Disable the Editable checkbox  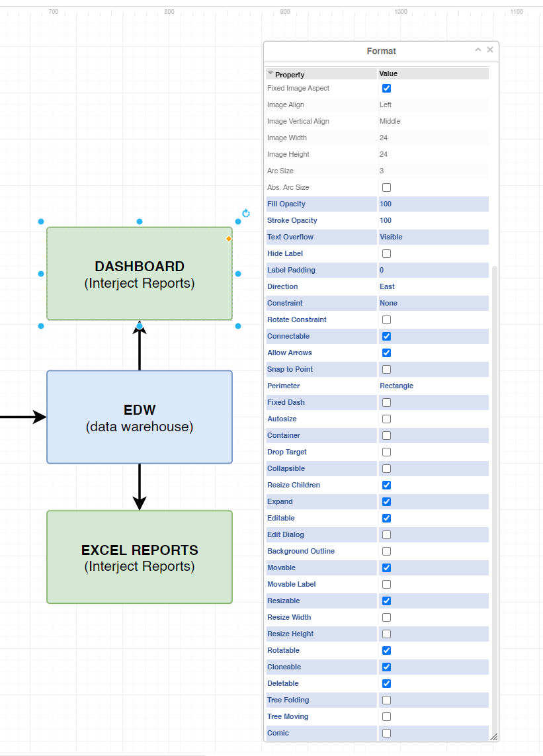(387, 519)
